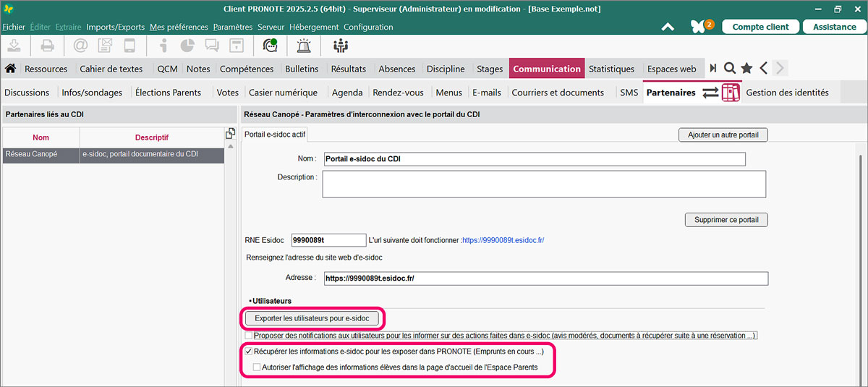Open the chat icon with green dot
The width and height of the screenshot is (868, 387).
coord(271,46)
